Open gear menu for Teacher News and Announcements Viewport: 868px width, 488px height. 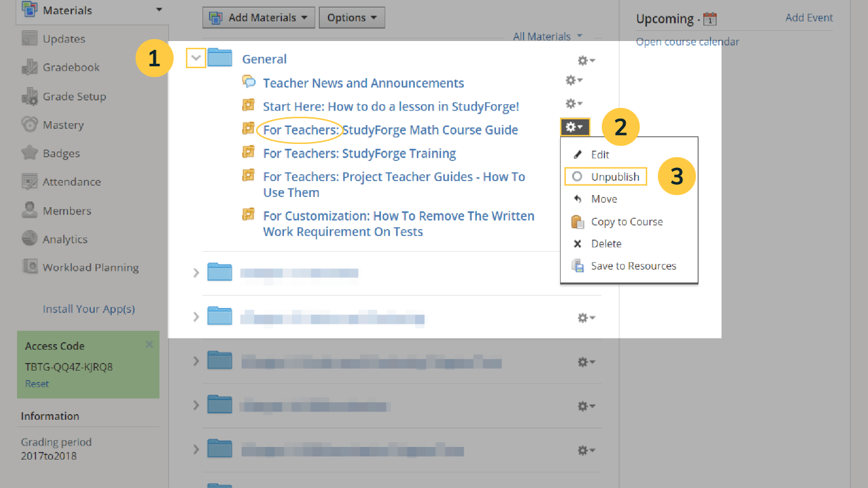pos(574,81)
